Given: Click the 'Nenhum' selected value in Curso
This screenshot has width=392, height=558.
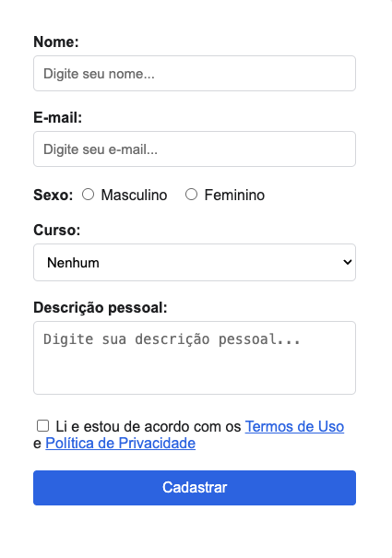Looking at the screenshot, I should pos(73,263).
